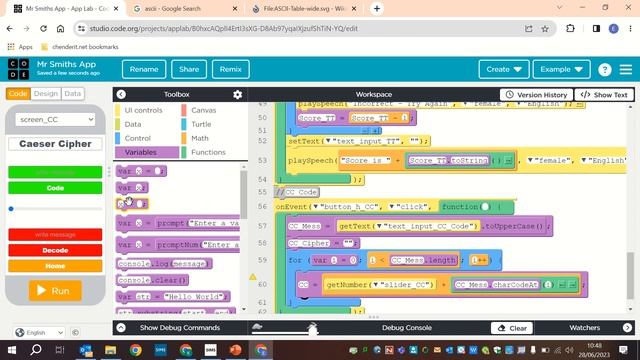Click the green Code button in preview
Image resolution: width=640 pixels, height=360 pixels.
click(55, 188)
